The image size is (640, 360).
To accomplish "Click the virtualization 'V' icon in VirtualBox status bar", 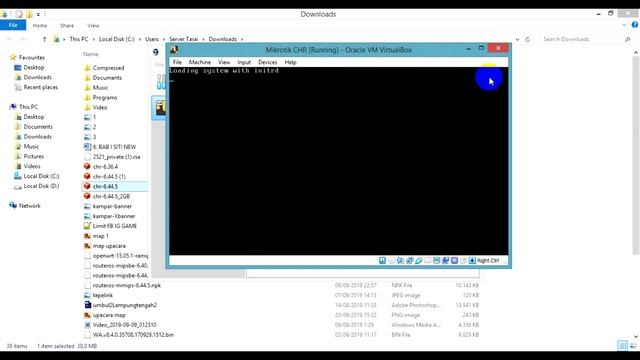I will [454, 260].
